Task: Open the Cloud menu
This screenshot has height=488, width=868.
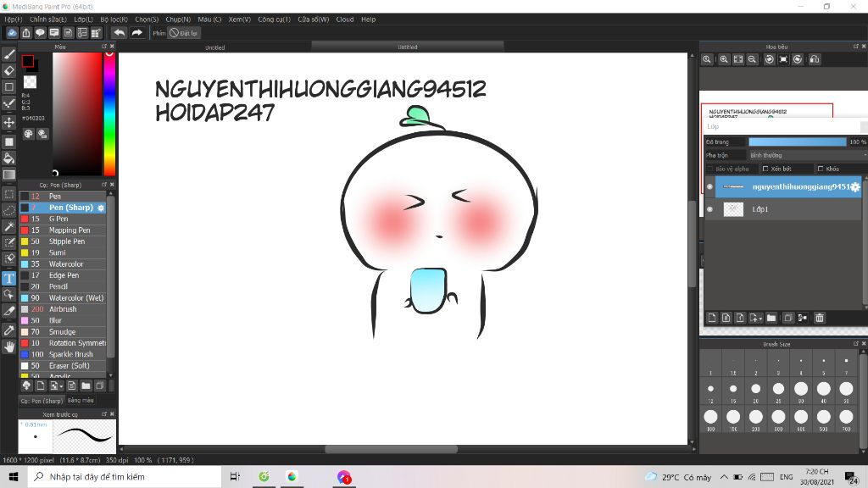Action: (x=345, y=19)
